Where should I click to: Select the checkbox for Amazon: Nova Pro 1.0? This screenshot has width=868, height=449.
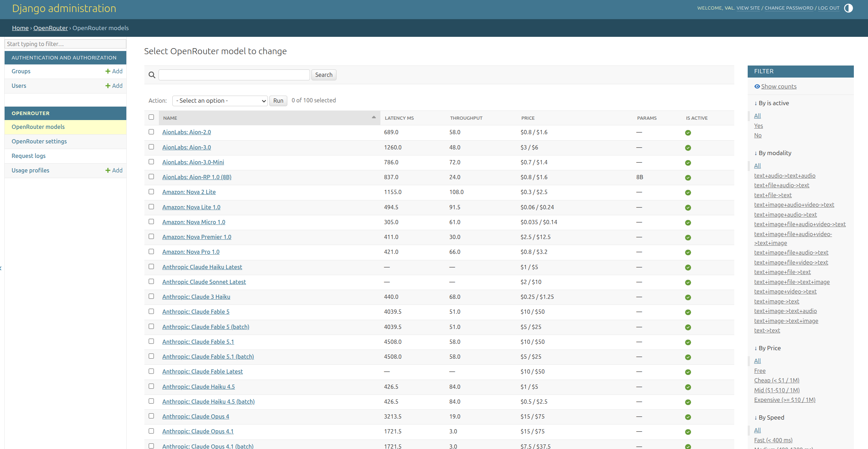point(151,251)
